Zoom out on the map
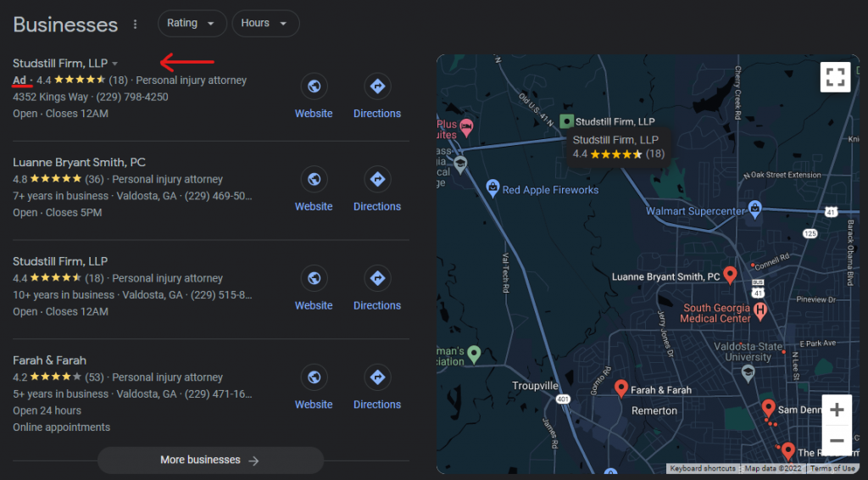 [837, 441]
